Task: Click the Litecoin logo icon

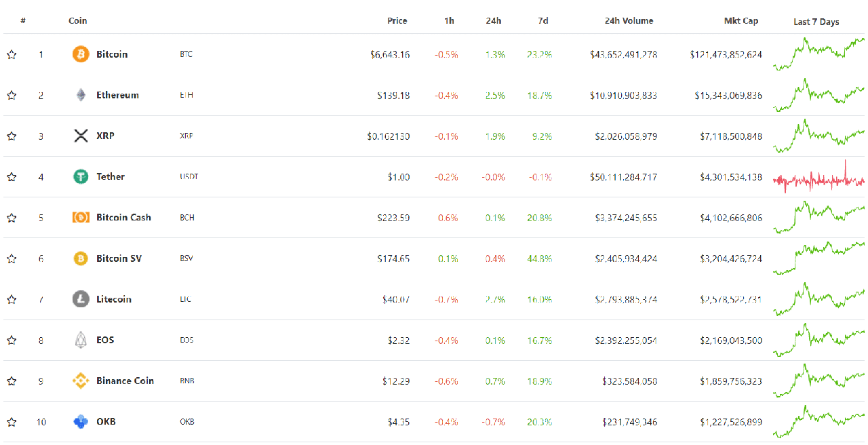Action: click(x=81, y=299)
